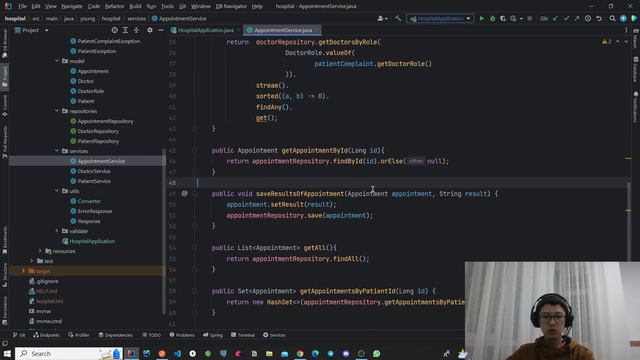This screenshot has width=640, height=360.
Task: Run with coverage shield icon
Action: pos(503,18)
